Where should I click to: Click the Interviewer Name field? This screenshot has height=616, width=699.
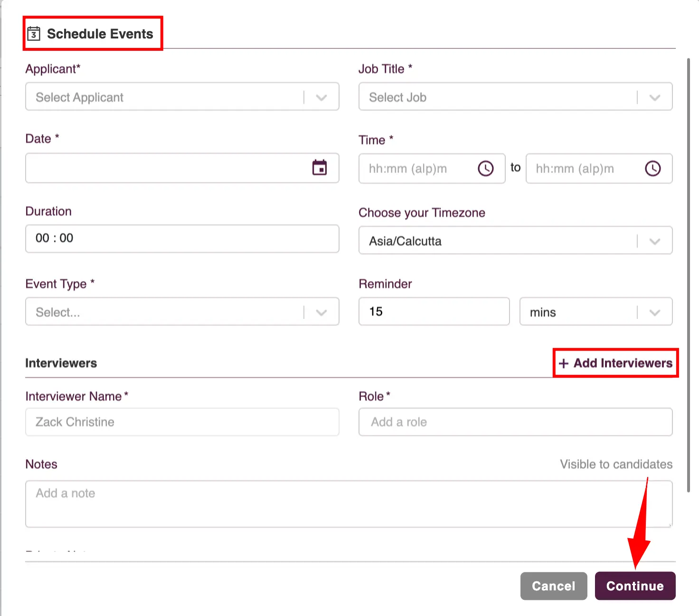click(x=182, y=422)
